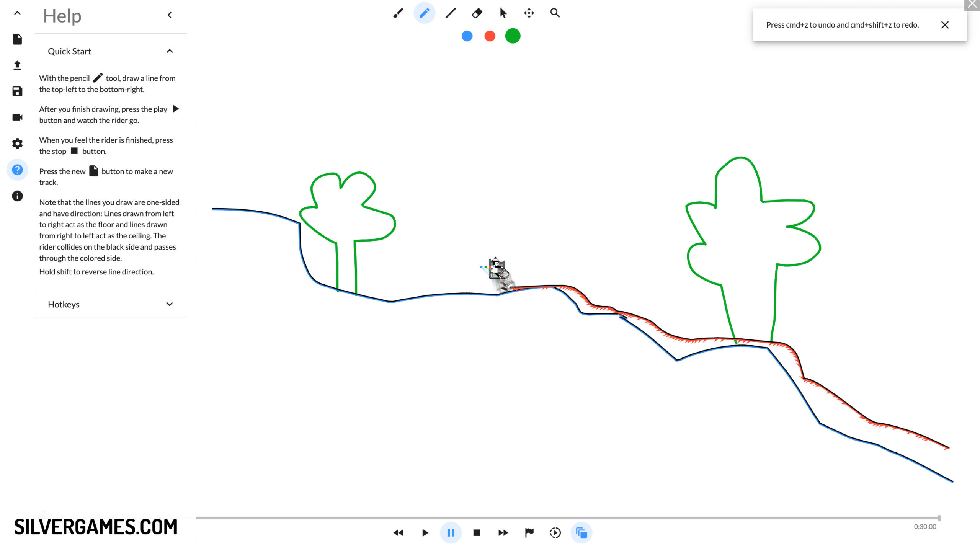Click the Help question mark icon
This screenshot has height=550, width=980.
[x=17, y=170]
